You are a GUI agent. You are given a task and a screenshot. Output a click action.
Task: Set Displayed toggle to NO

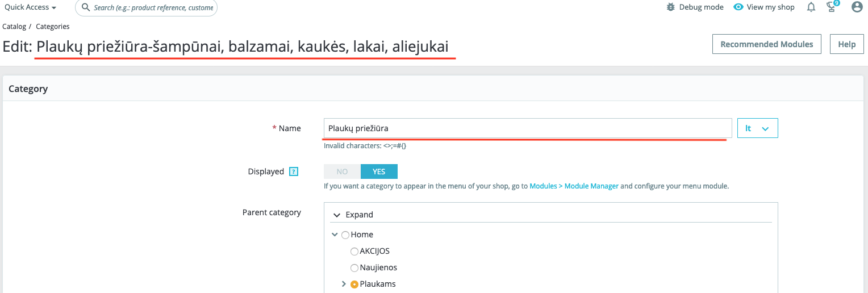tap(342, 171)
